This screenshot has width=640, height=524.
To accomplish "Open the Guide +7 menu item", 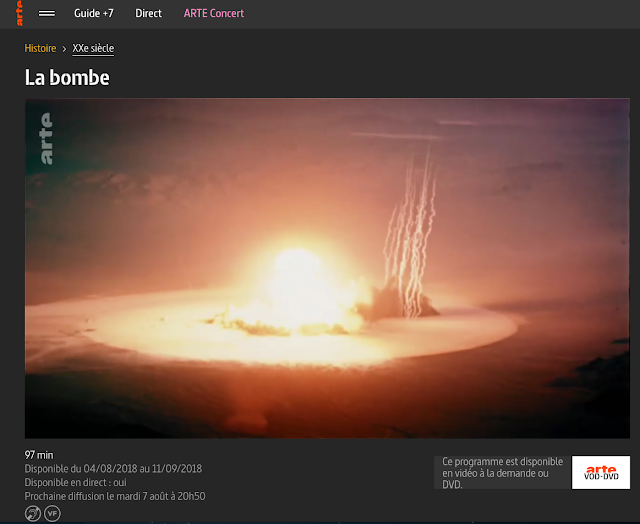I will (x=93, y=13).
